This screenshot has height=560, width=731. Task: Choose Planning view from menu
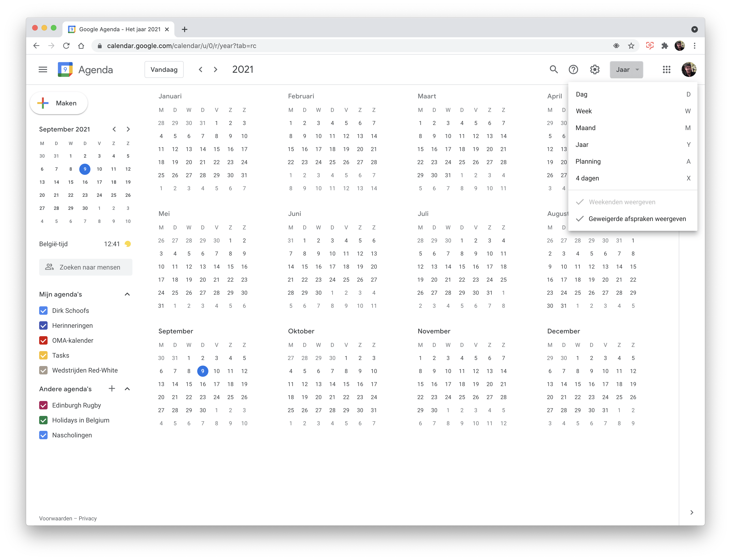click(x=588, y=162)
